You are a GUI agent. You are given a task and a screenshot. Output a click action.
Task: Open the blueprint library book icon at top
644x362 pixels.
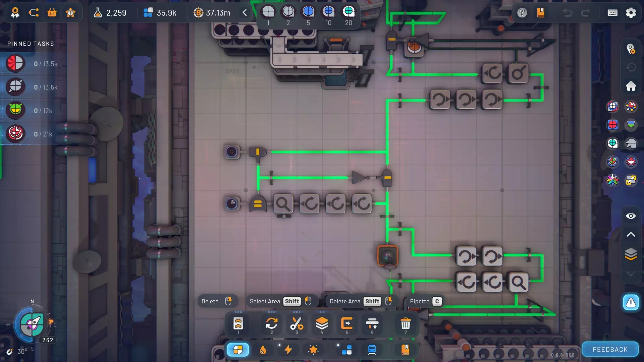click(540, 13)
